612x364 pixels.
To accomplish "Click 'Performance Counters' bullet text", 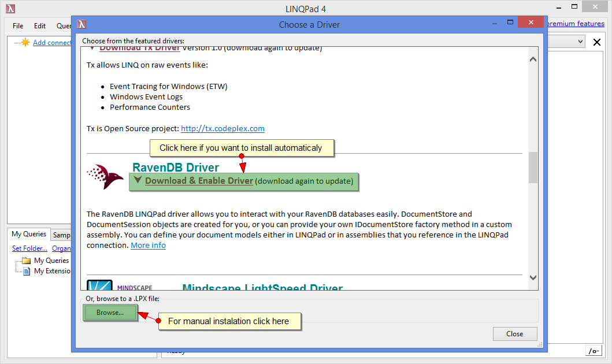I will [150, 107].
